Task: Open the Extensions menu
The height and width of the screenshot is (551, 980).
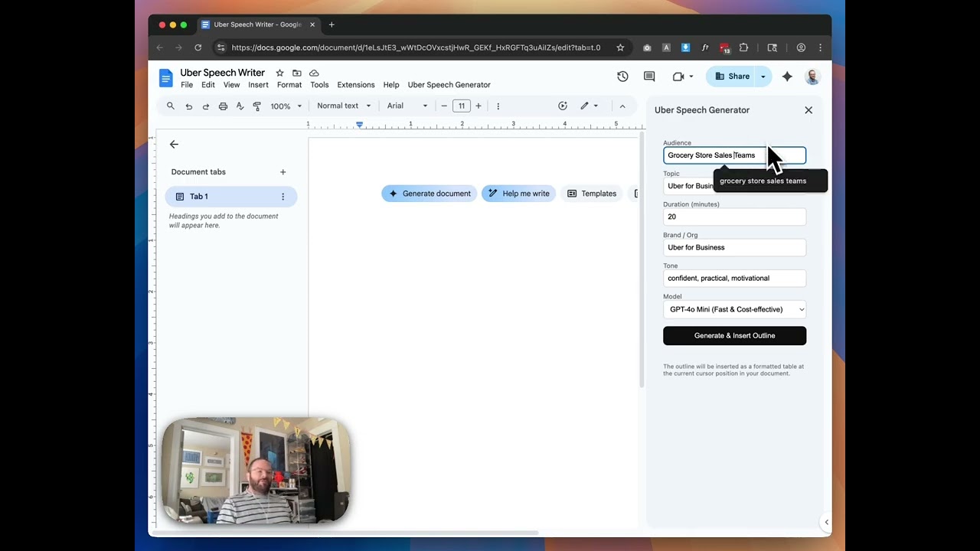Action: (356, 85)
